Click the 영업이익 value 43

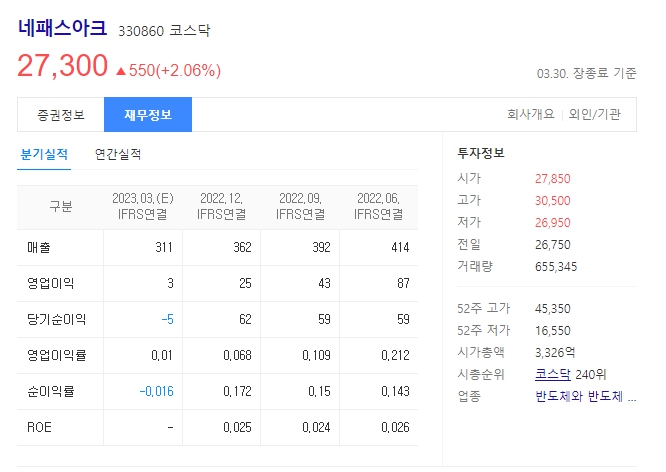click(x=325, y=283)
